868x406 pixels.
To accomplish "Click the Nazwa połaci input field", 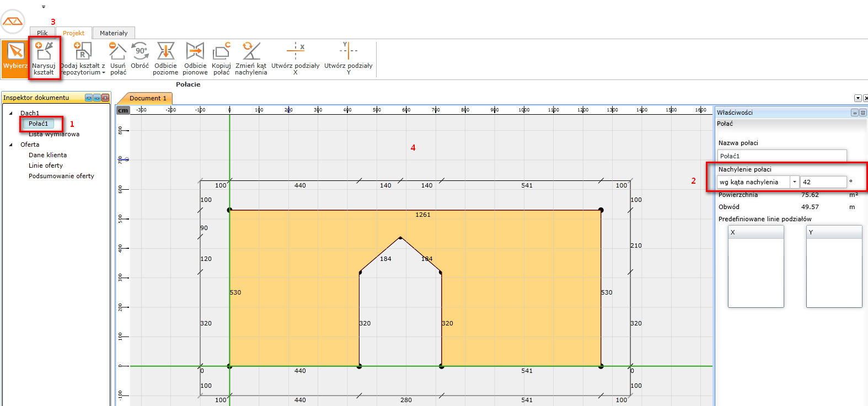I will 781,156.
